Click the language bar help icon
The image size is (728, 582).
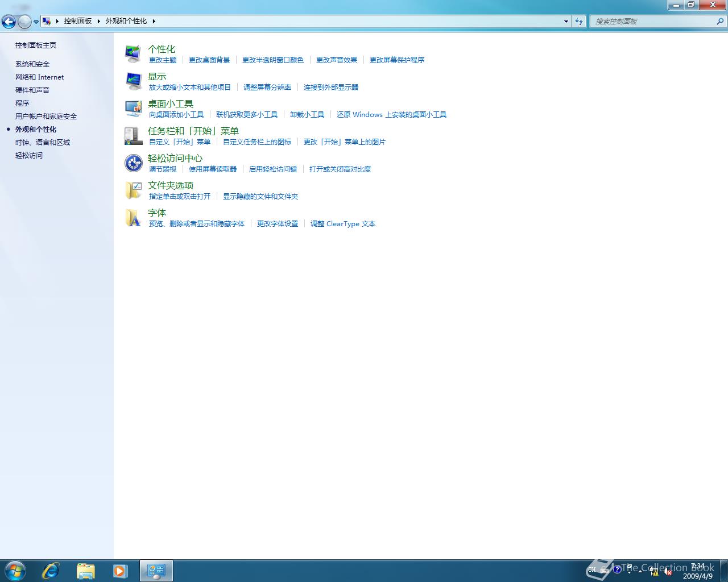pos(617,569)
